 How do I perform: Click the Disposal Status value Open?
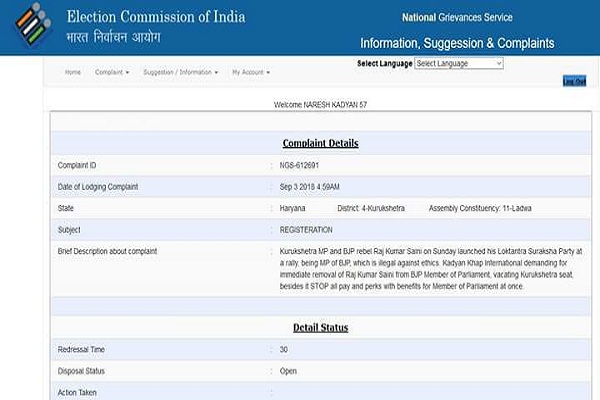point(288,371)
